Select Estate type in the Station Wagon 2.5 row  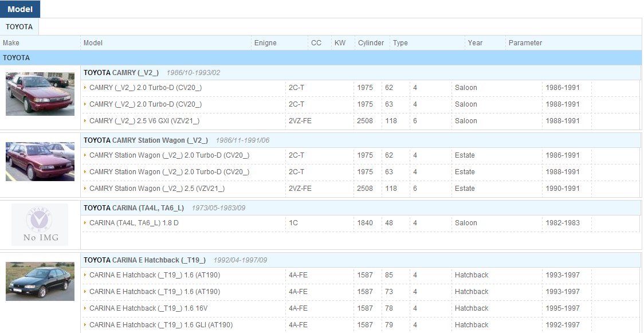tap(465, 189)
